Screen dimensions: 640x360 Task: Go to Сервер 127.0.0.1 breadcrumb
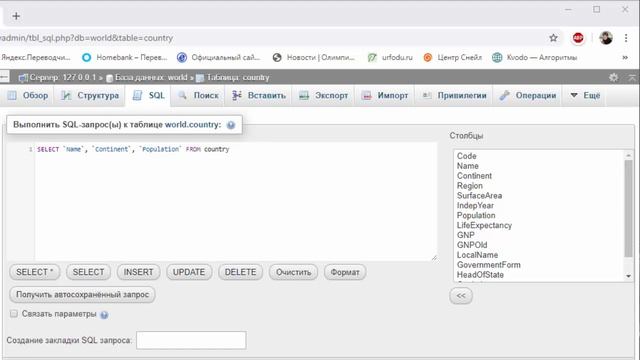pyautogui.click(x=57, y=78)
